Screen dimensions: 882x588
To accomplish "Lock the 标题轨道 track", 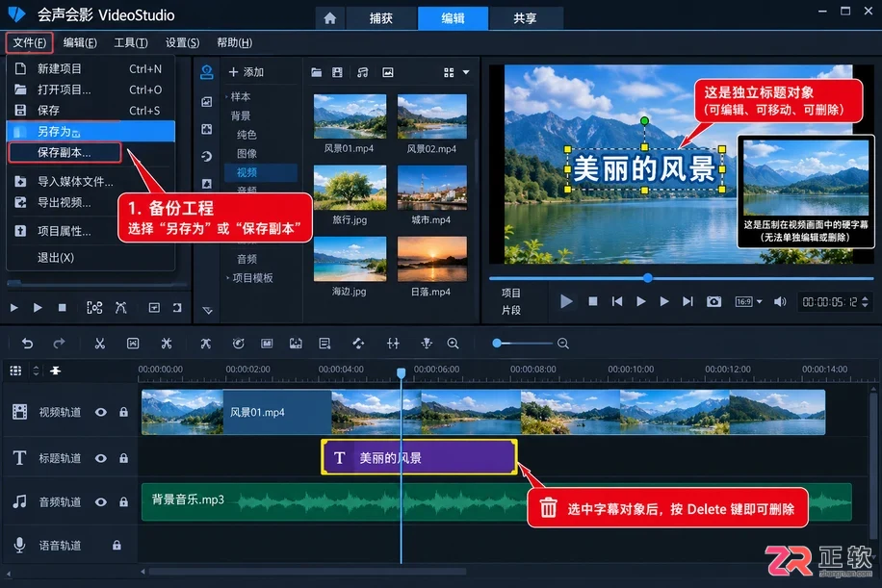I will point(124,458).
